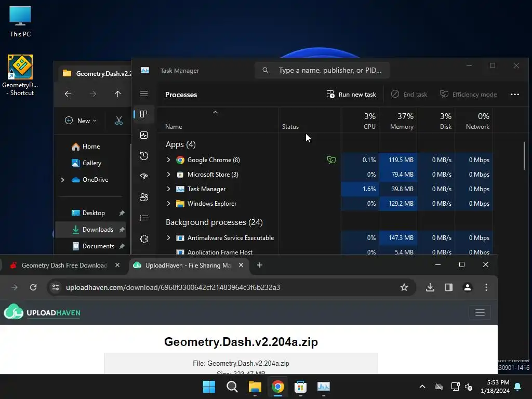The width and height of the screenshot is (532, 399).
Task: Select UploadHaven - File Sharing tab
Action: click(x=188, y=265)
